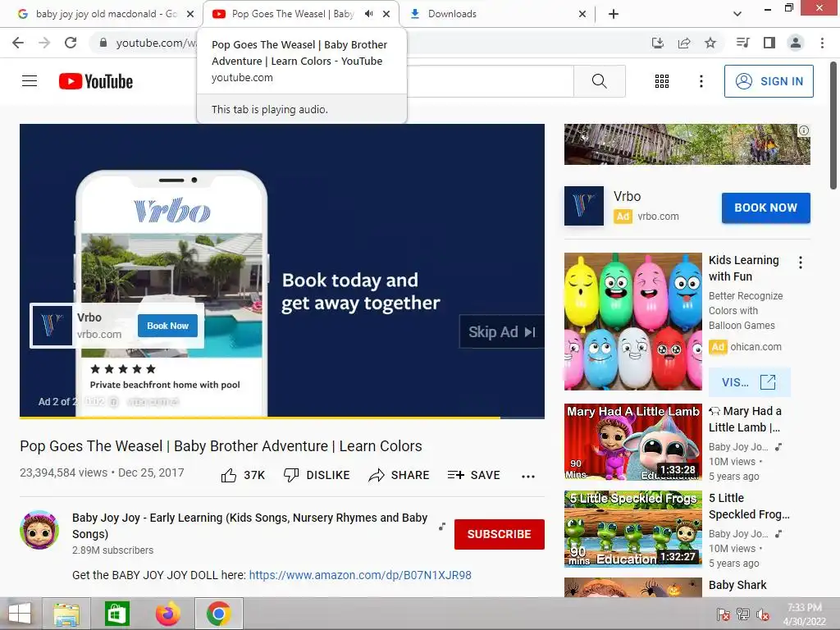Click the Vrbo logo in sidebar ad

(x=584, y=206)
